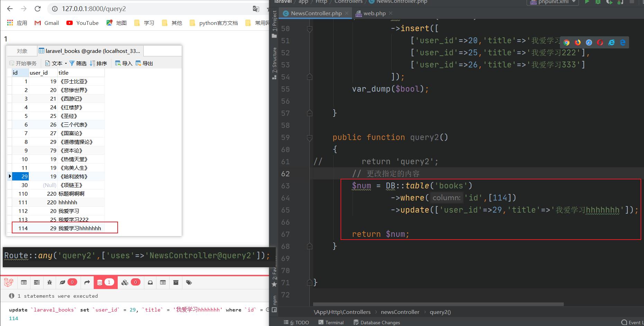Open the YouTube bookmark
The height and width of the screenshot is (326, 644).
click(83, 23)
